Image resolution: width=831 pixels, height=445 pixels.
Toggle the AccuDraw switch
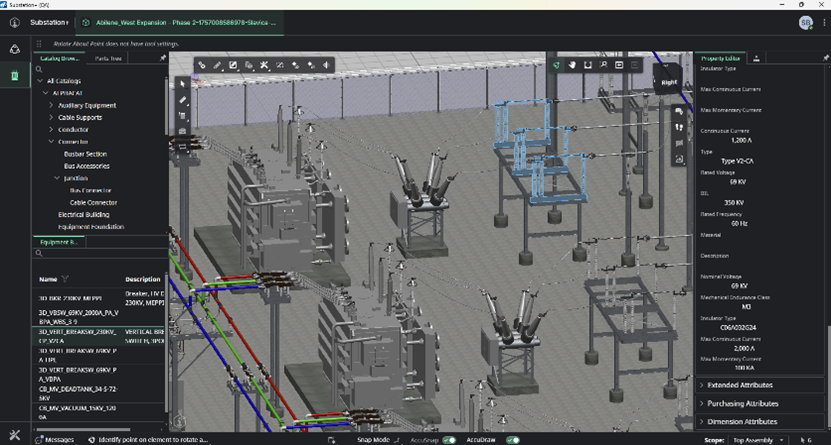(x=512, y=439)
